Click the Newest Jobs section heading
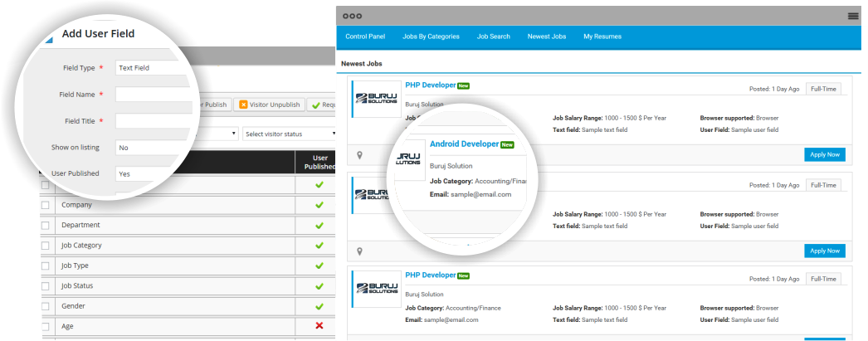 [362, 64]
